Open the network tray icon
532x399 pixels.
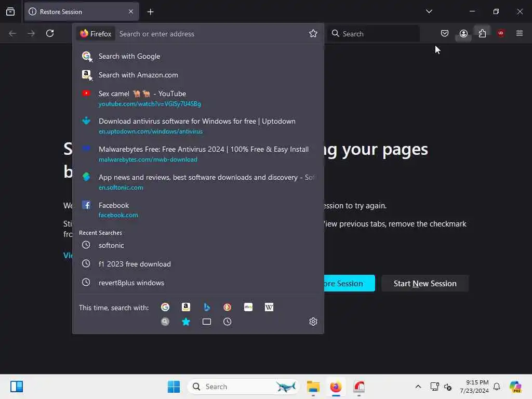pos(434,387)
